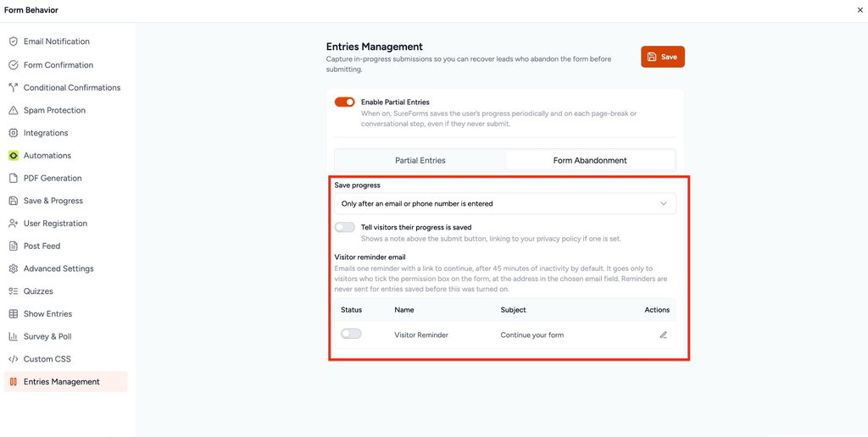Click 'Continue your form' subject cell
The height and width of the screenshot is (437, 868).
tap(532, 335)
